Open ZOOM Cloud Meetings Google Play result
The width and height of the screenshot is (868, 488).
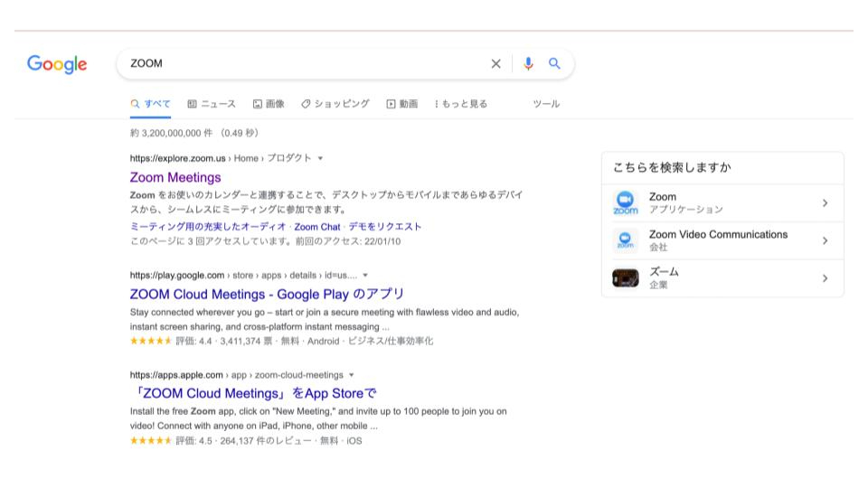267,294
